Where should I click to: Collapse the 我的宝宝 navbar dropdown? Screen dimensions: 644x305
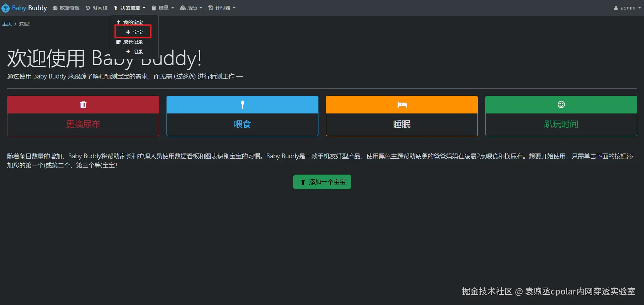pyautogui.click(x=129, y=8)
